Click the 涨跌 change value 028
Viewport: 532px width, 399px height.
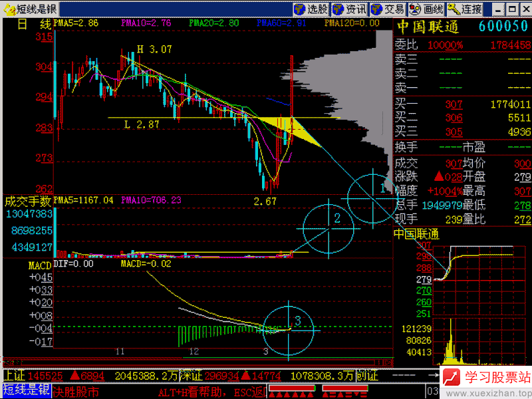tap(454, 177)
